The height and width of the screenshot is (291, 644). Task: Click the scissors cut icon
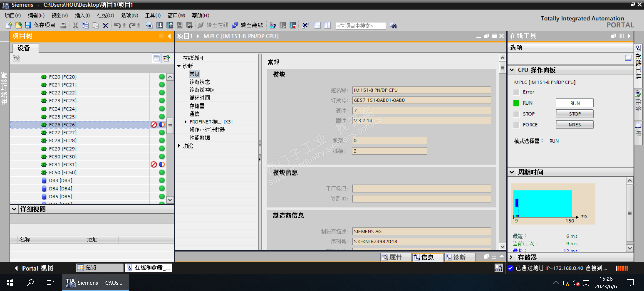[75, 25]
